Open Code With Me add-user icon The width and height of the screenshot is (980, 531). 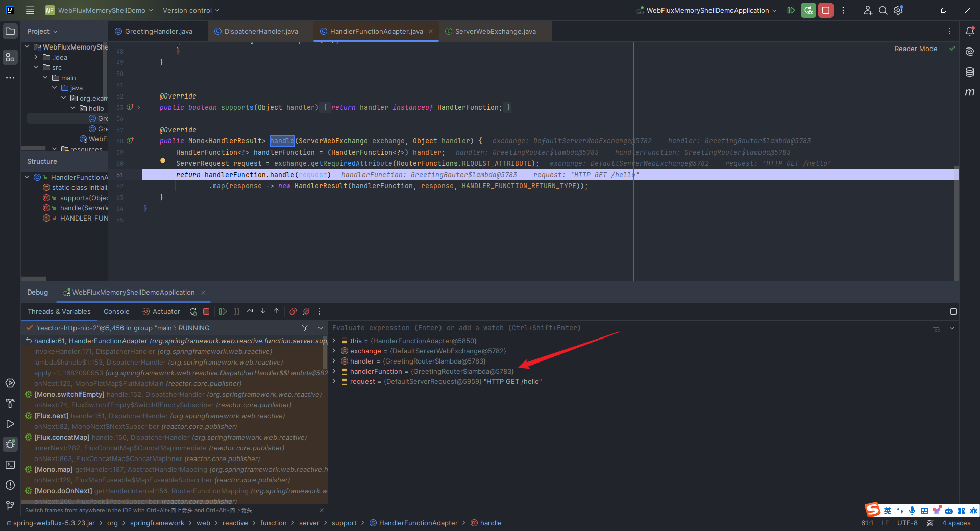(868, 10)
